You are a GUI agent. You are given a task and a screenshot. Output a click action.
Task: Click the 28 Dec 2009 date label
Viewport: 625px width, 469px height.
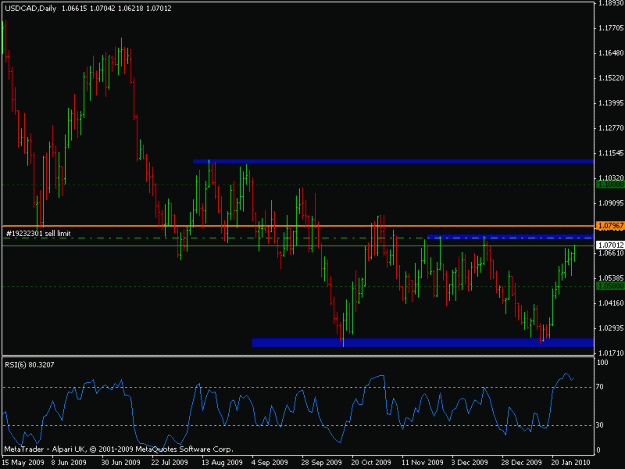[x=521, y=463]
